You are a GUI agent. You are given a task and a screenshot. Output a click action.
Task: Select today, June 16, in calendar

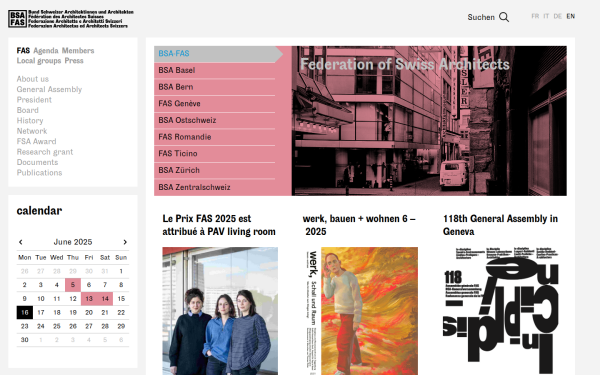click(24, 313)
